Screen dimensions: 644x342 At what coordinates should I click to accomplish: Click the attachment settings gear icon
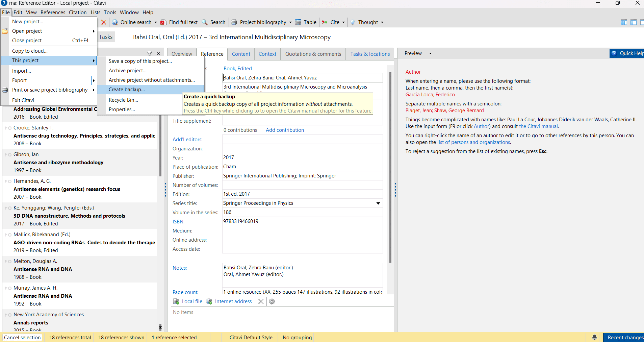click(272, 301)
